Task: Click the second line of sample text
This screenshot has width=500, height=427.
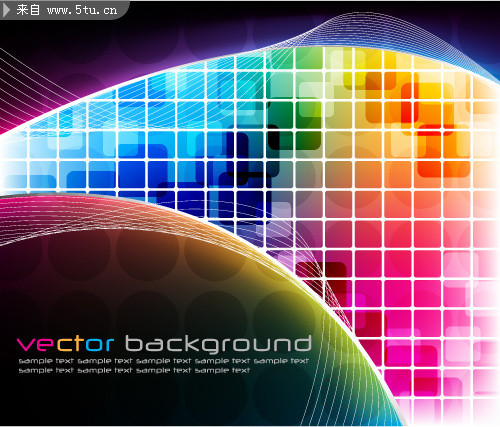Action: coord(134,370)
